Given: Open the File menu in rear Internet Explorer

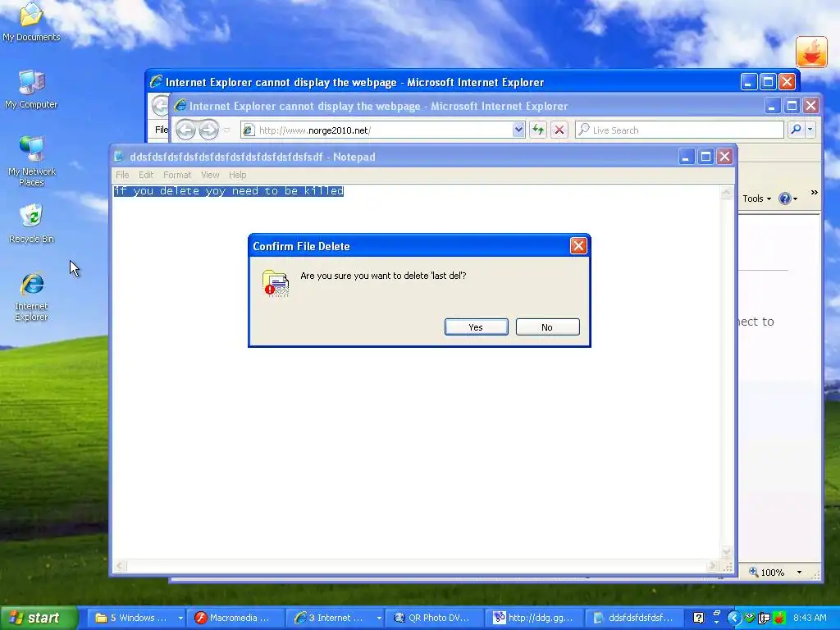Looking at the screenshot, I should [x=161, y=130].
